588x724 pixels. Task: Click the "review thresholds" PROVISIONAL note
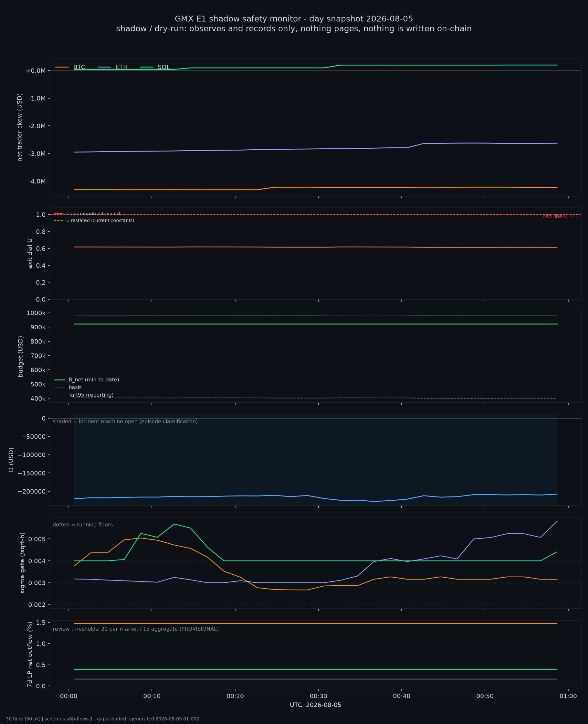point(136,629)
